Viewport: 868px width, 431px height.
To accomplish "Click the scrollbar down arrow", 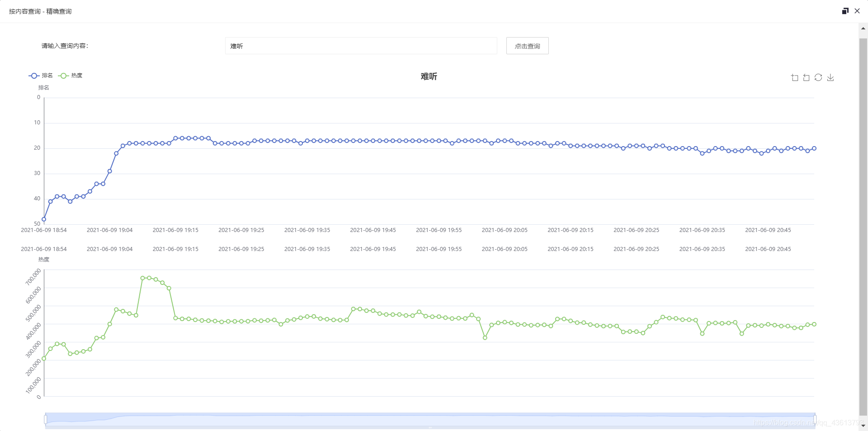I will tap(863, 426).
